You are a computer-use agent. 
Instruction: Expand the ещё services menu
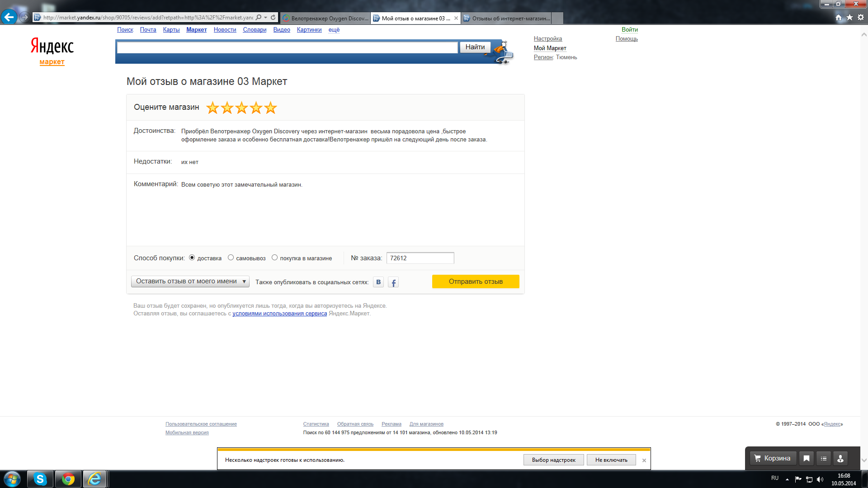tap(334, 30)
